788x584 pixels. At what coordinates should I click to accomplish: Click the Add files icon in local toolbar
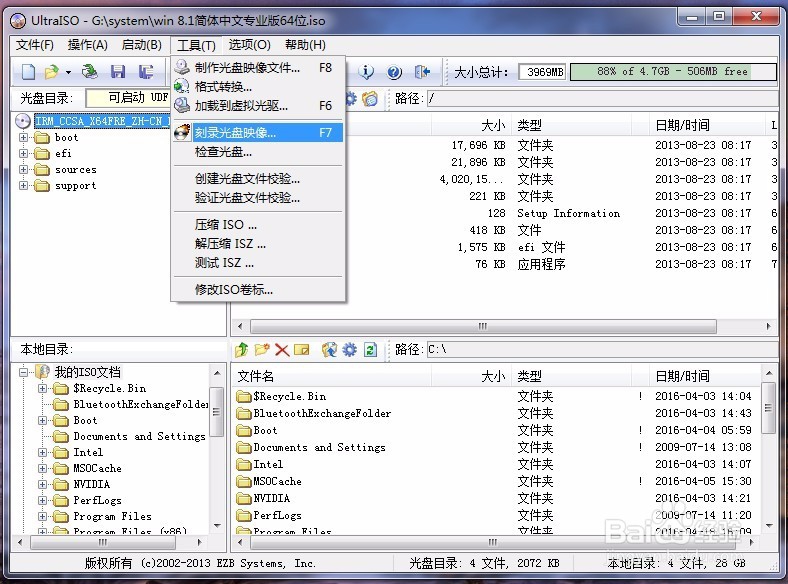pos(330,349)
